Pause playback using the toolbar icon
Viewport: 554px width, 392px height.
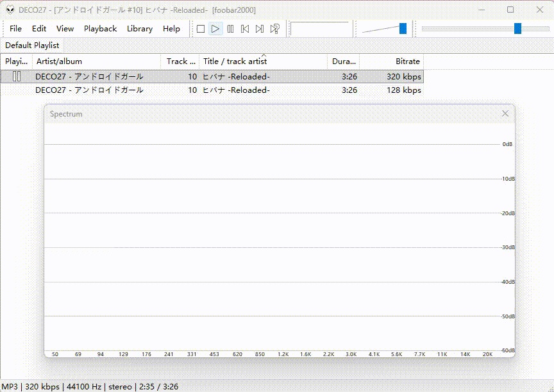[230, 29]
